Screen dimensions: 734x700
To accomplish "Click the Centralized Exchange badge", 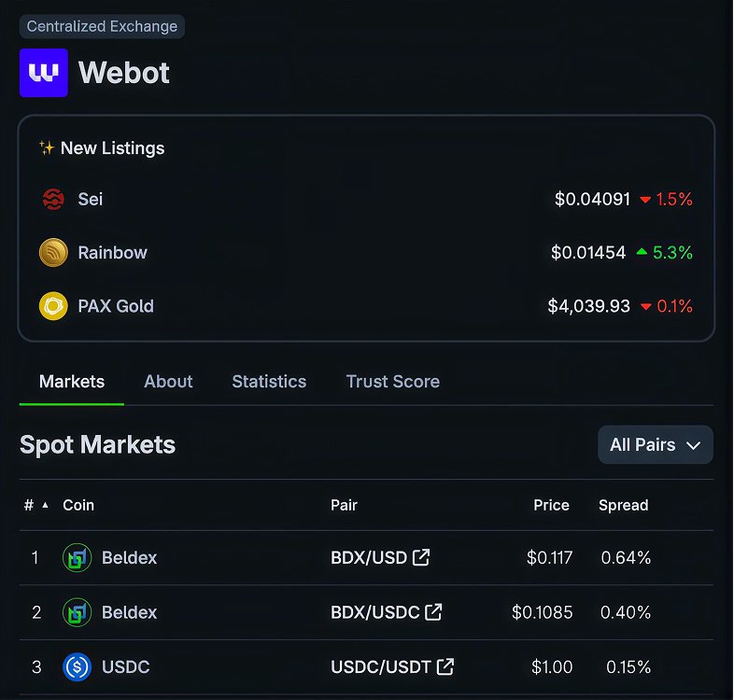I will (x=102, y=26).
